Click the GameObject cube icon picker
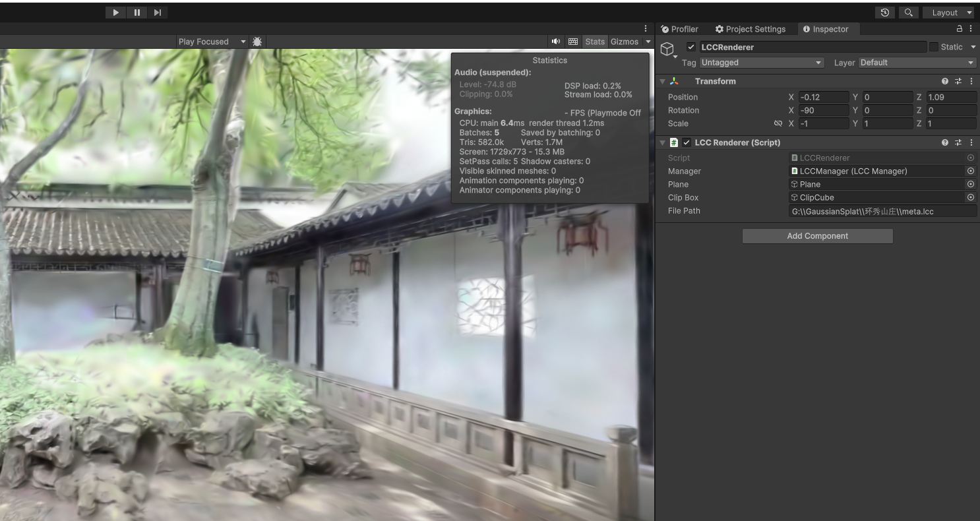The width and height of the screenshot is (980, 521). (668, 50)
